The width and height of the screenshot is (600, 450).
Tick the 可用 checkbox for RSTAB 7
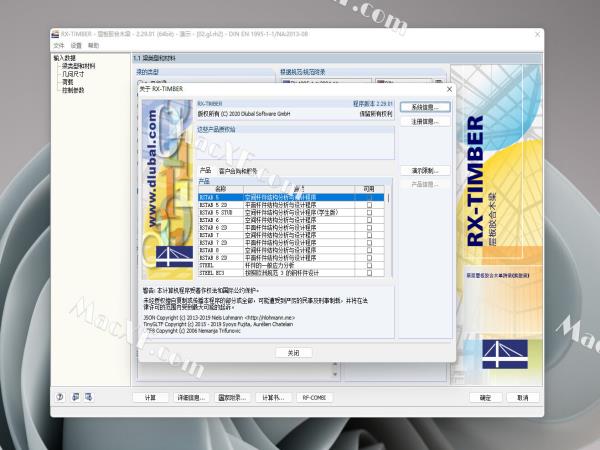(x=369, y=235)
